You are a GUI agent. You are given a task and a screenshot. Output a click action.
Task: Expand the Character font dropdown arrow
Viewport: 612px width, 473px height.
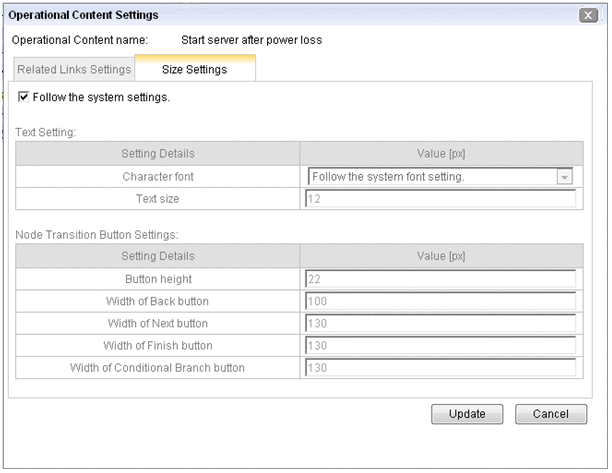point(564,177)
